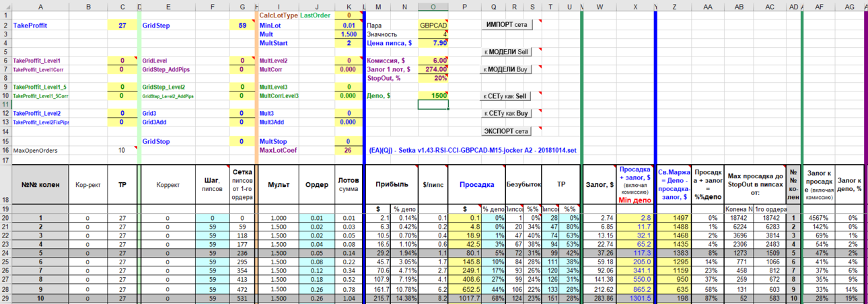Click the 18742 cell under Колена N
Screen dimensions: 868x304
pos(738,218)
